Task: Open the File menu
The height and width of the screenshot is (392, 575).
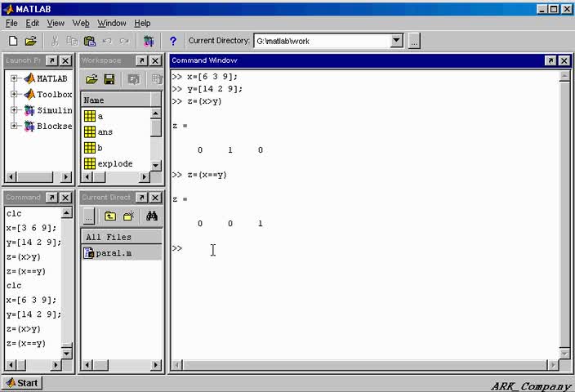Action: tap(11, 23)
